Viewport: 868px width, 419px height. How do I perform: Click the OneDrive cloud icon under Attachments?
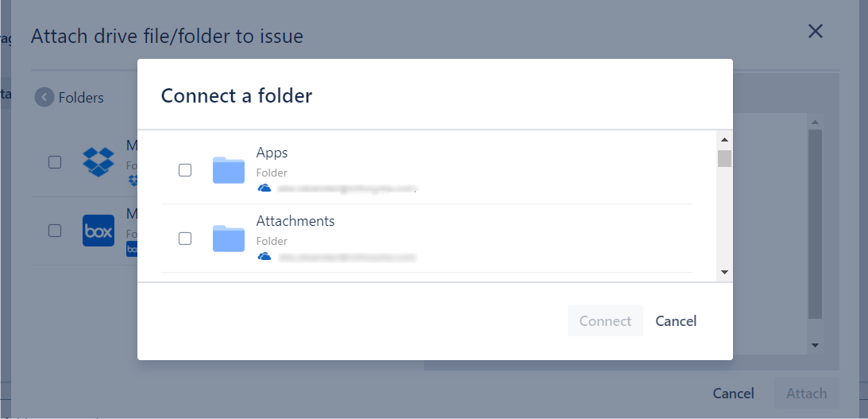click(264, 257)
